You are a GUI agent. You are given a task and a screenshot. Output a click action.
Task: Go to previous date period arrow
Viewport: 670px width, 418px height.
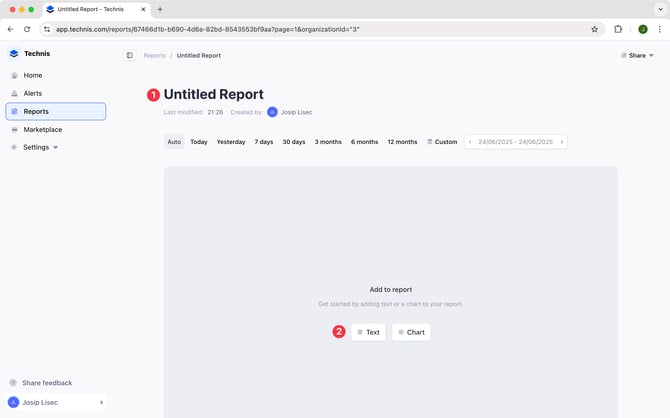471,142
